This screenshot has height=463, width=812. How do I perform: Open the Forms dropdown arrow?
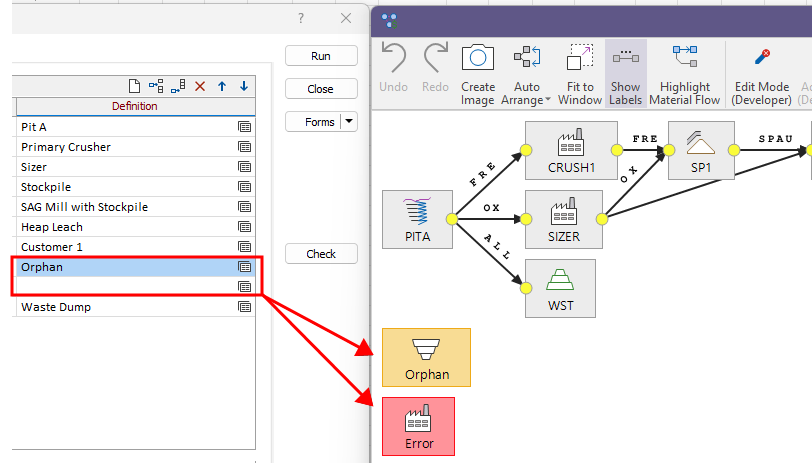click(349, 122)
